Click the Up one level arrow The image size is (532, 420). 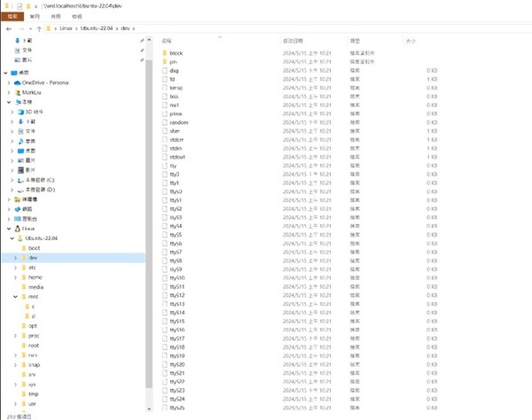pos(39,28)
